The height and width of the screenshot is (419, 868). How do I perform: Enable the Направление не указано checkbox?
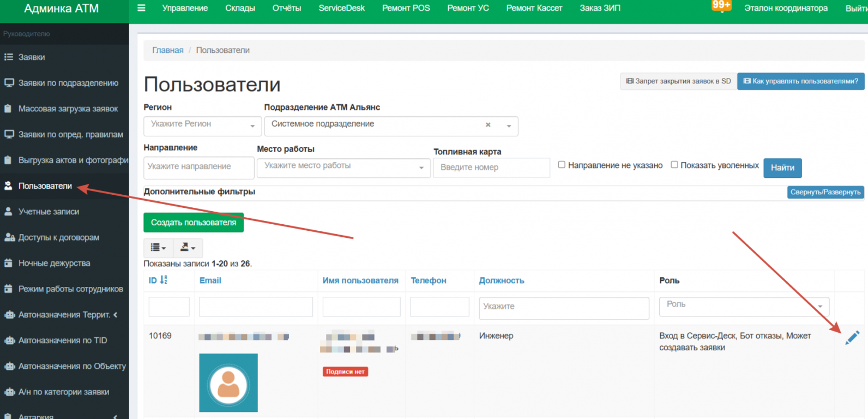[562, 165]
